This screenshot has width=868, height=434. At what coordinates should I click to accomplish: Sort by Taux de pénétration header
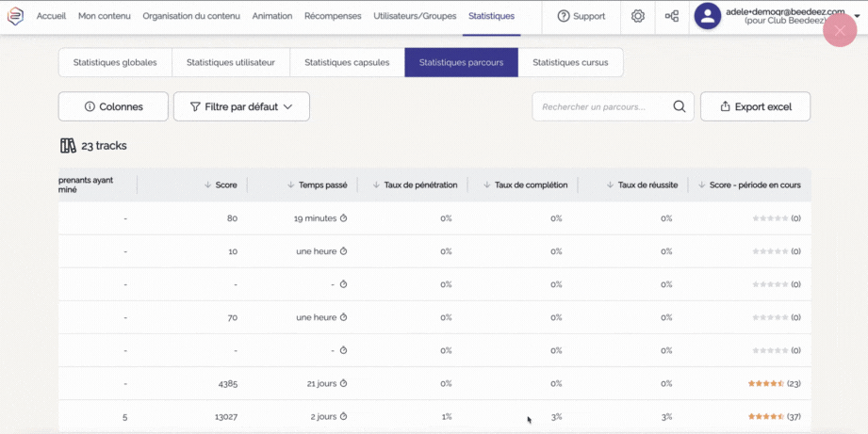pos(376,185)
